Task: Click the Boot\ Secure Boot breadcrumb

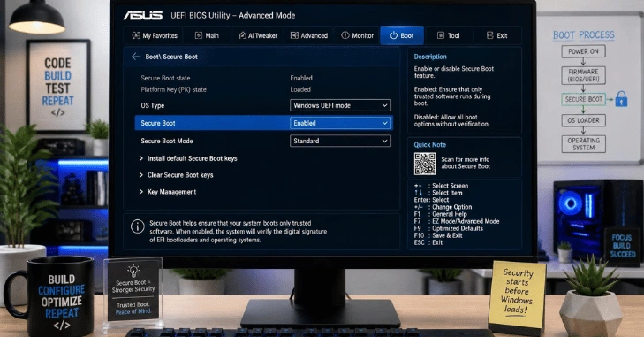Action: point(171,57)
